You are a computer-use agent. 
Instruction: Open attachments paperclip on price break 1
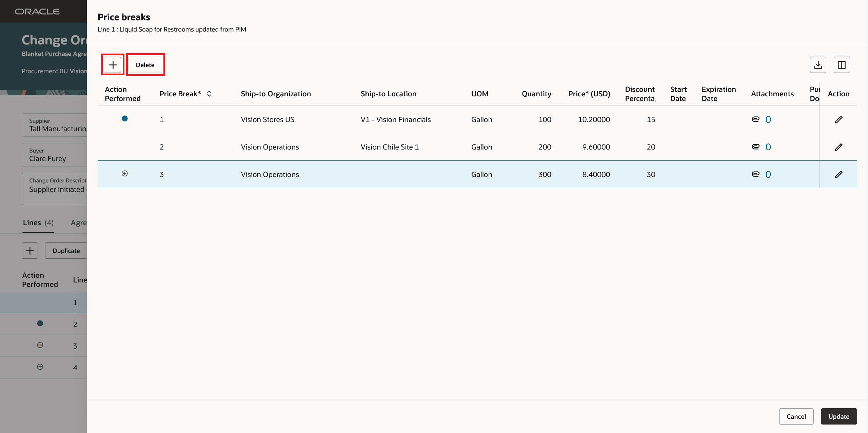click(755, 119)
